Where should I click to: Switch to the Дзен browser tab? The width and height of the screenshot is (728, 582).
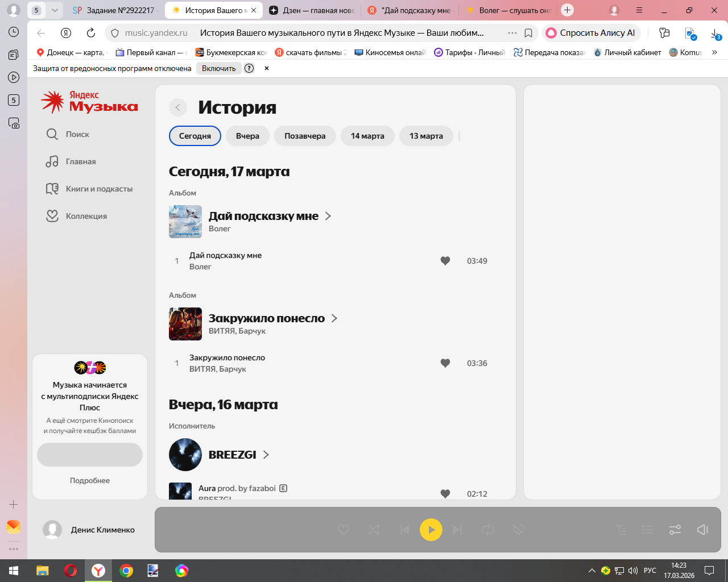(x=312, y=10)
